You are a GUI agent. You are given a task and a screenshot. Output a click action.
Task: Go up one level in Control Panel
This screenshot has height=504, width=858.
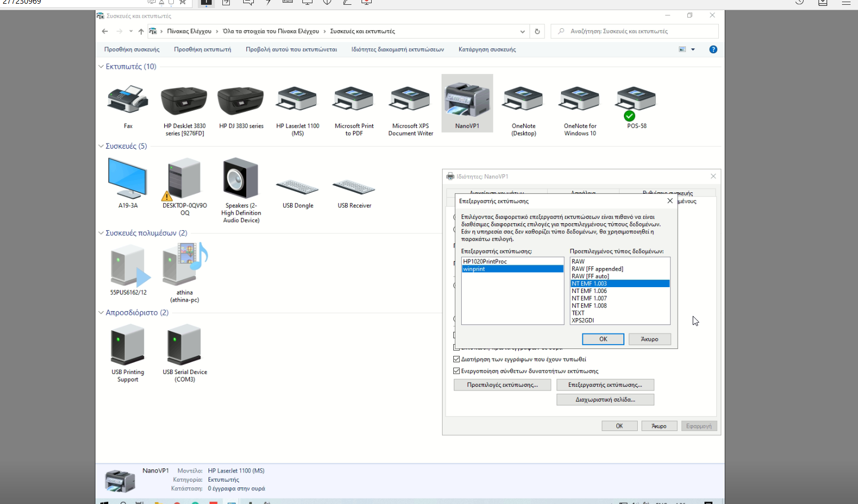click(x=141, y=31)
